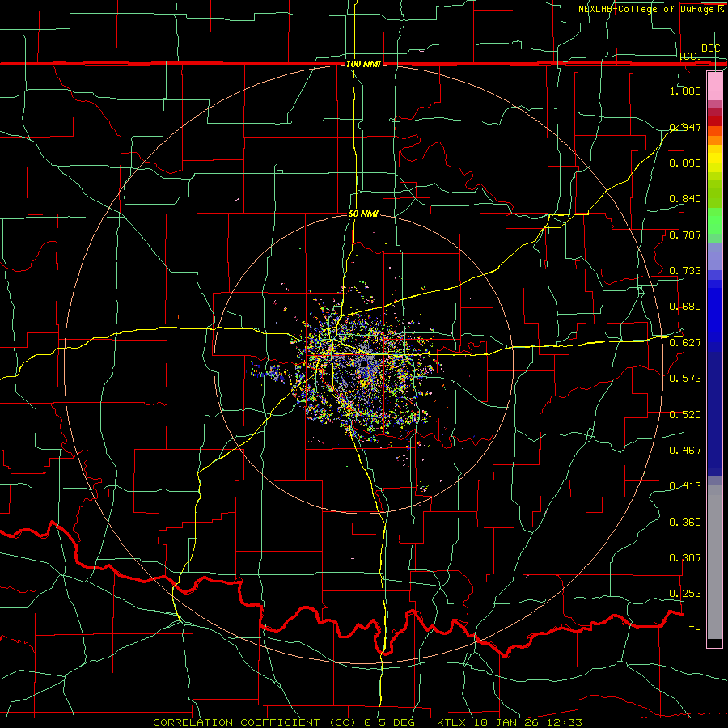This screenshot has height=728, width=728.
Task: Click the 50 NMI range ring label
Action: [x=363, y=214]
